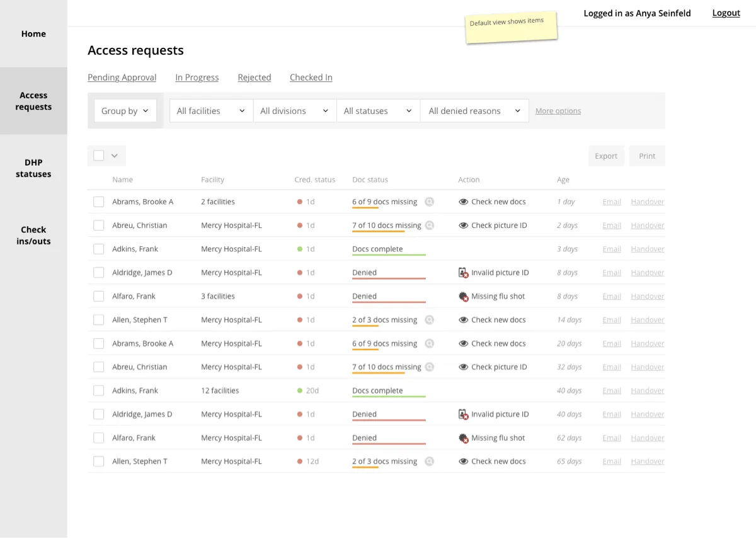The image size is (756, 538).
Task: Tick the select-all checkbox above the Name column
Action: click(x=99, y=156)
